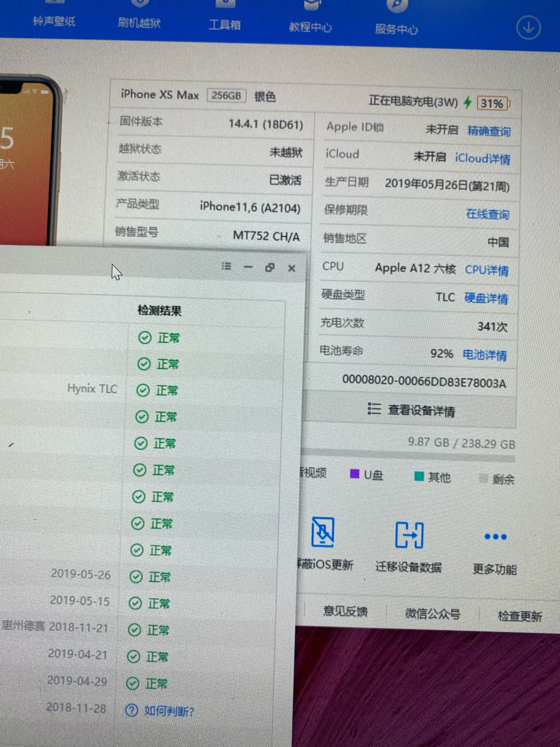Click the gray 剩余 legend swatch
560x747 pixels.
tap(483, 478)
